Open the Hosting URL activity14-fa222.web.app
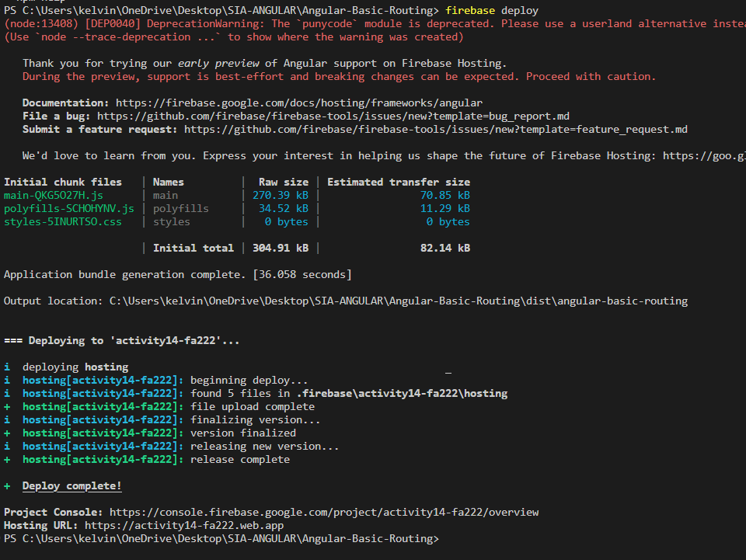The height and width of the screenshot is (560, 746). [184, 525]
